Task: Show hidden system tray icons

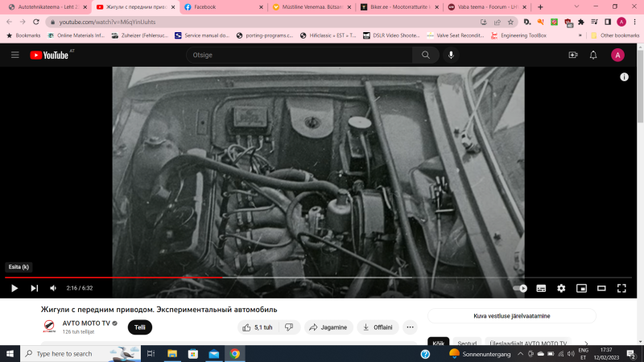Action: (520, 353)
